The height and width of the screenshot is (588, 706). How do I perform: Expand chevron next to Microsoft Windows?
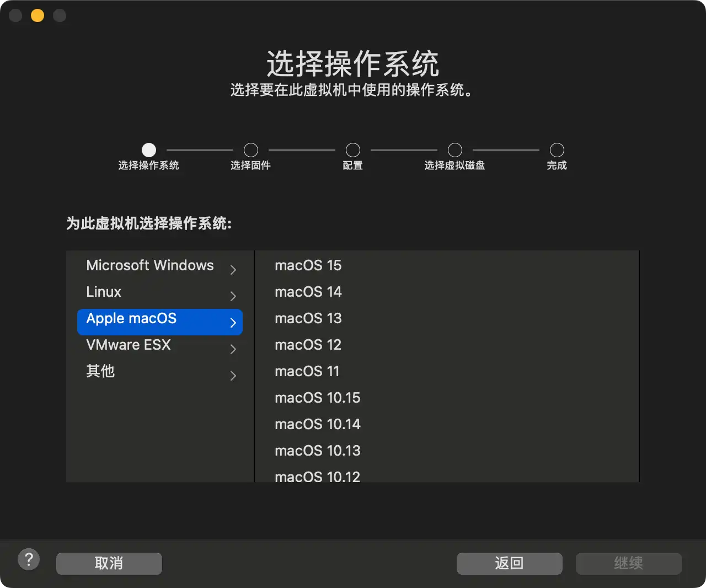233,270
